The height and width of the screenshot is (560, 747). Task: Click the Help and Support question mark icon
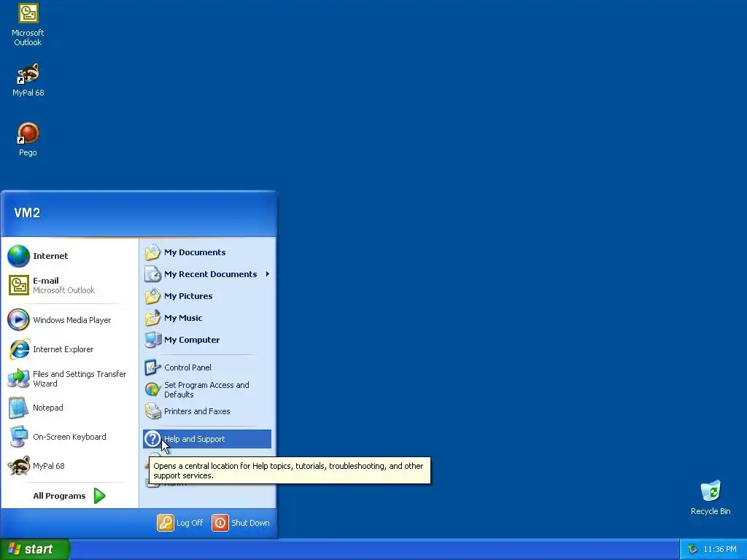click(152, 439)
